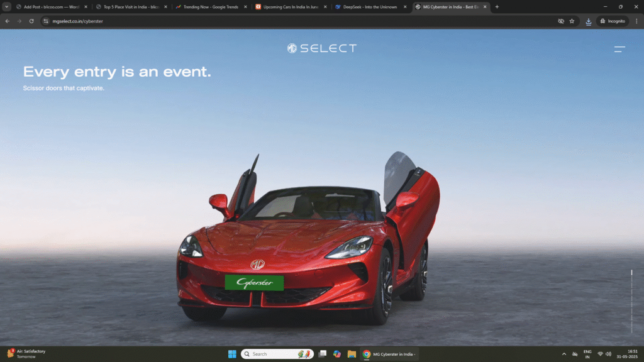Open the hamburger menu on MG Select site
Screen dimensions: 644x362
[x=619, y=48]
